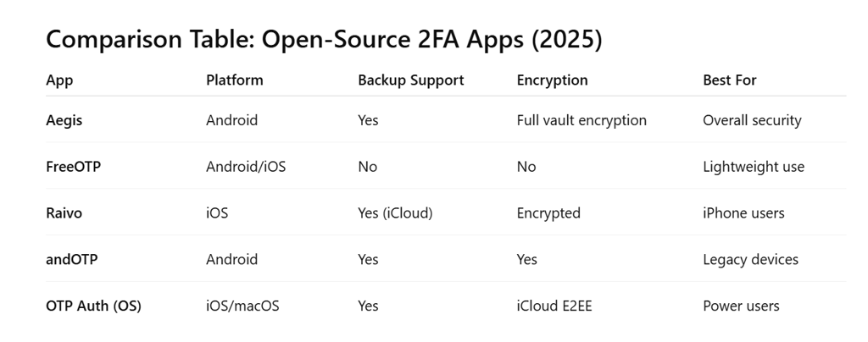
Task: Select the andOTP app name cell
Action: [x=72, y=259]
